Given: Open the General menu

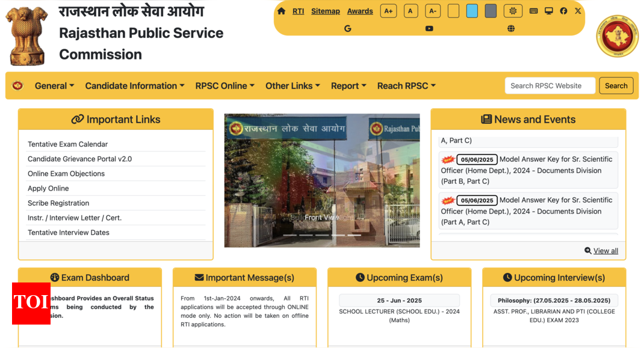Looking at the screenshot, I should click(54, 86).
